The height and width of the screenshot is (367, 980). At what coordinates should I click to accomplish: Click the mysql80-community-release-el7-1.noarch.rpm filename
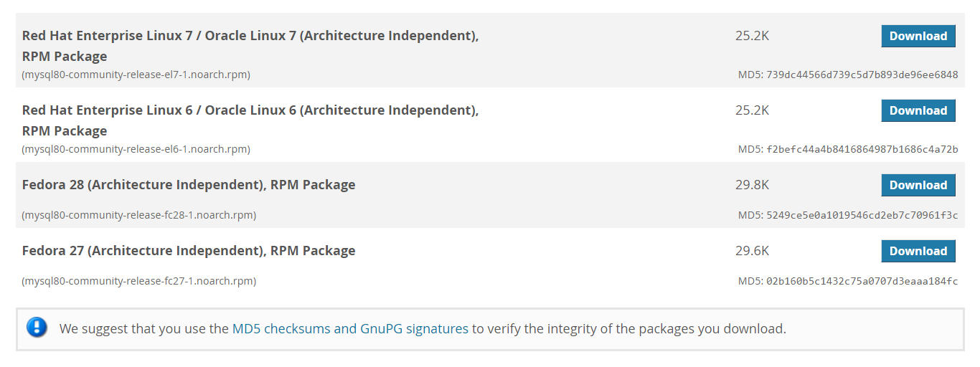(x=136, y=75)
